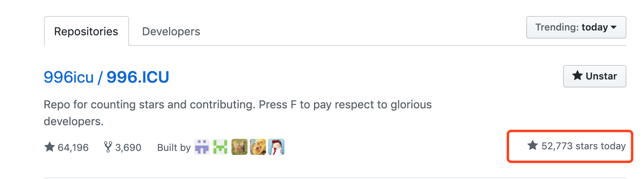Viewport: 644px width, 179px height.
Task: Click the '52,773 stars today' text
Action: point(583,146)
